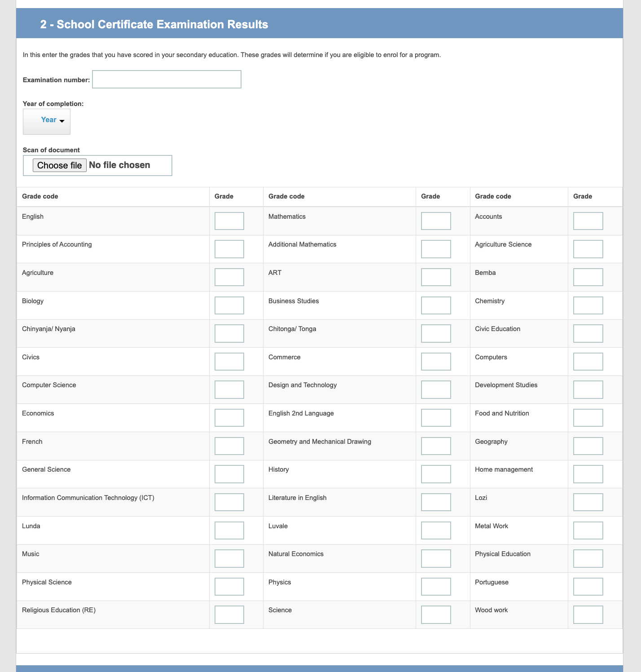
Task: Focus the Examination number field
Action: coord(167,80)
